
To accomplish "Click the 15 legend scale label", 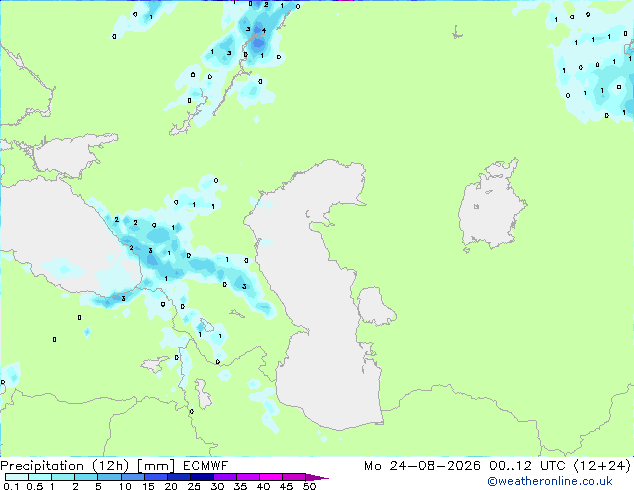I will click(x=148, y=486).
